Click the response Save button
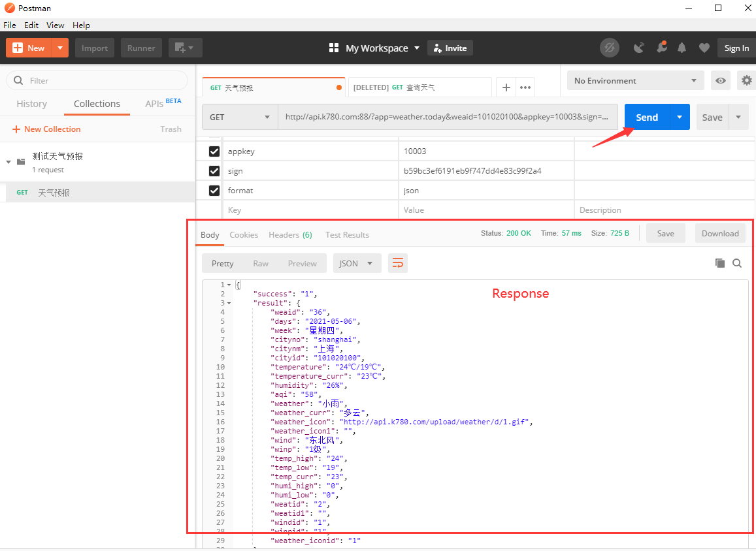 coord(665,234)
